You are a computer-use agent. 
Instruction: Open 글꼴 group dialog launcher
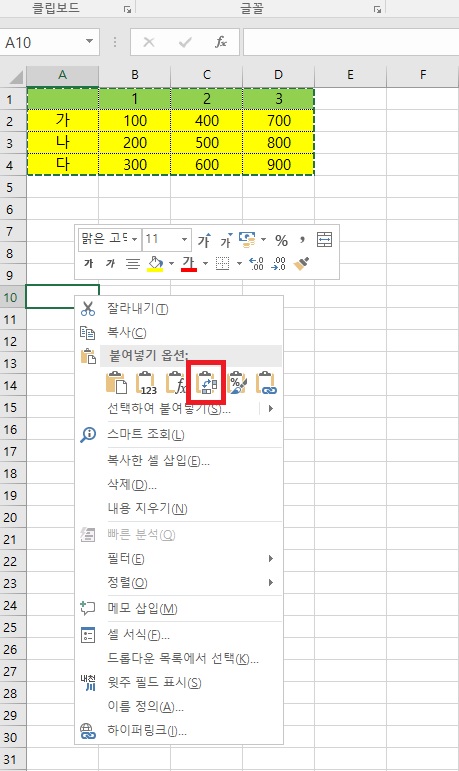pos(377,9)
